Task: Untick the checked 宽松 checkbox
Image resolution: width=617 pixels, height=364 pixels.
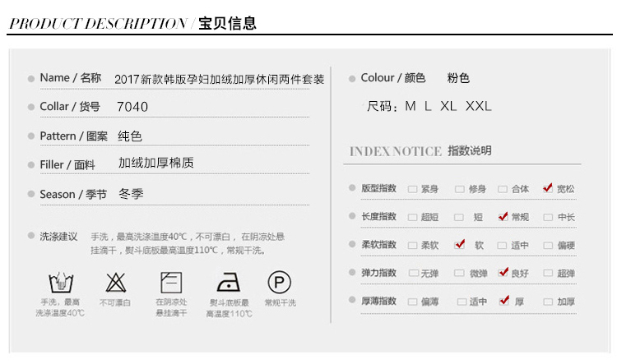Action: coord(547,188)
